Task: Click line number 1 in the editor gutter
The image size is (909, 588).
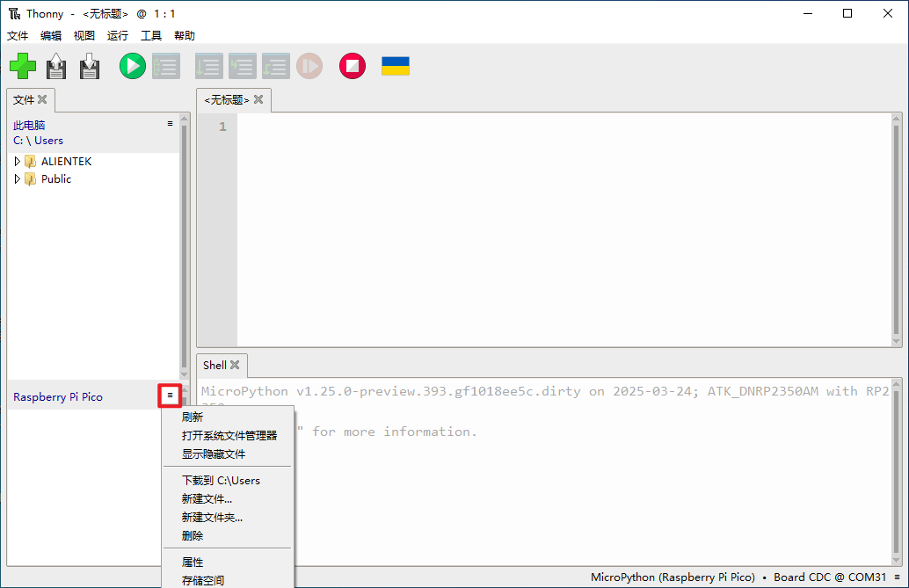Action: pos(222,127)
